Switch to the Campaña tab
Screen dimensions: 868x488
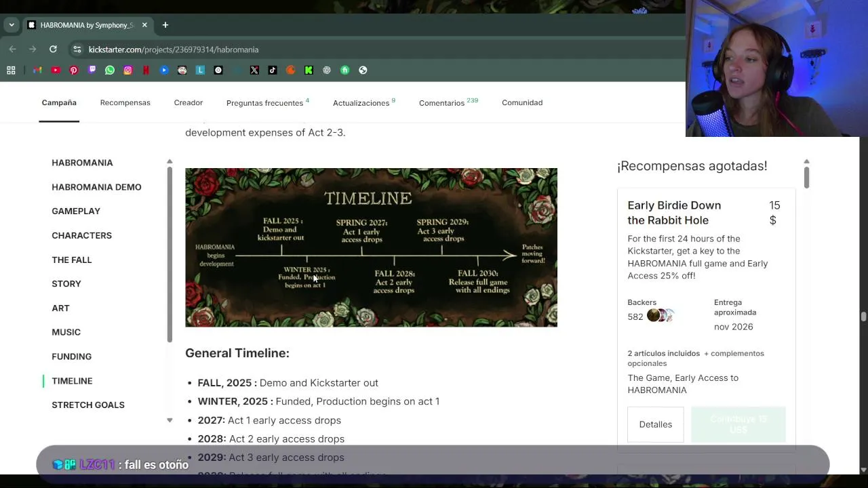coord(59,102)
